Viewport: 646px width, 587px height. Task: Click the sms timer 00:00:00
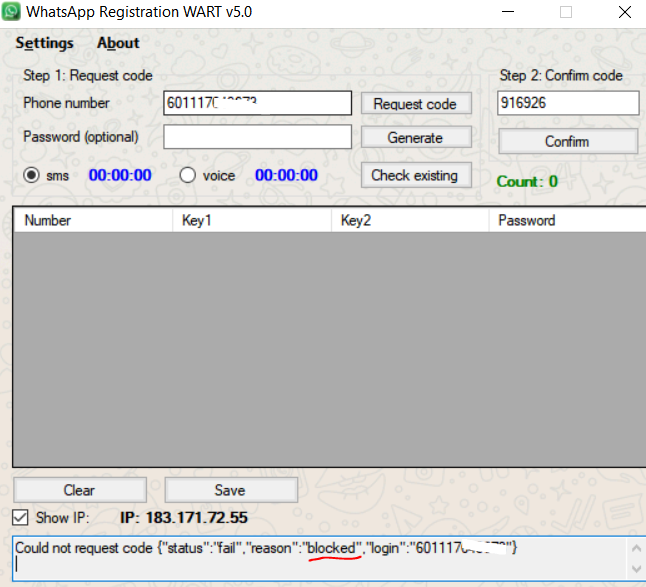(x=120, y=175)
